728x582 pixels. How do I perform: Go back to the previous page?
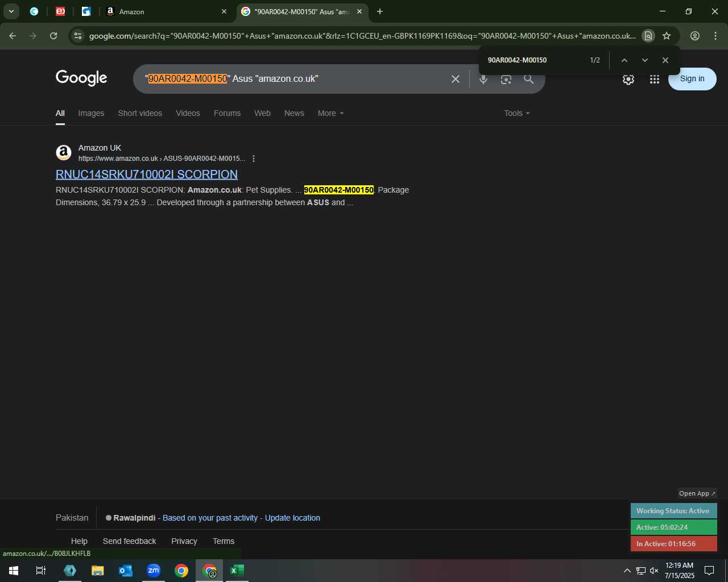pyautogui.click(x=13, y=36)
